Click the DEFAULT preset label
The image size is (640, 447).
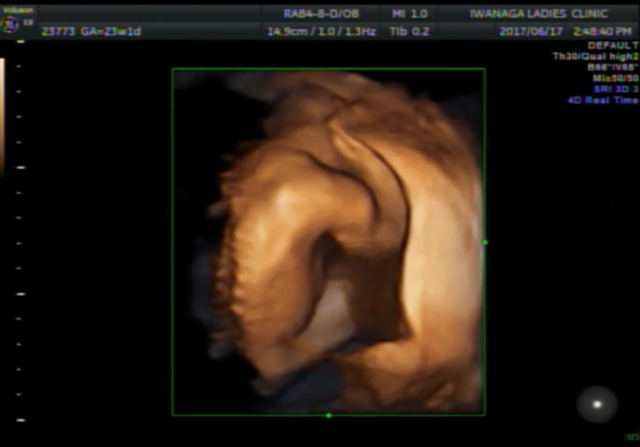pyautogui.click(x=611, y=46)
